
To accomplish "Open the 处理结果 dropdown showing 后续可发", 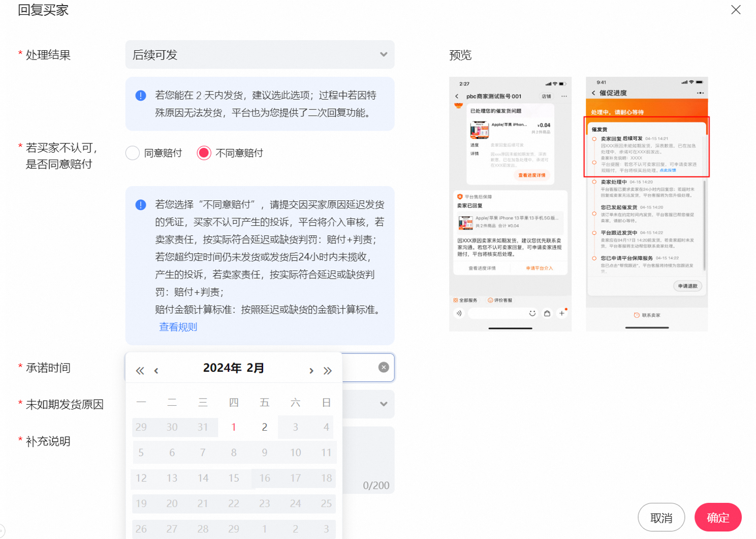I will click(260, 54).
